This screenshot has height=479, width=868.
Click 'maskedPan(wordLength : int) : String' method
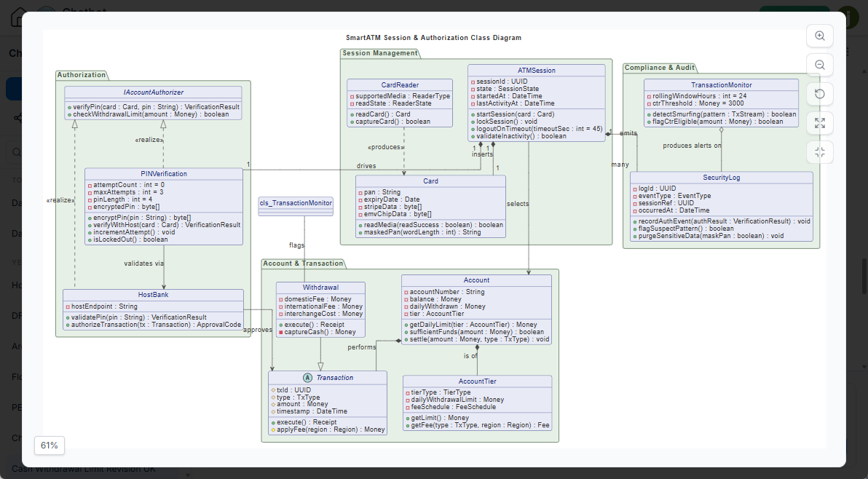tap(422, 232)
